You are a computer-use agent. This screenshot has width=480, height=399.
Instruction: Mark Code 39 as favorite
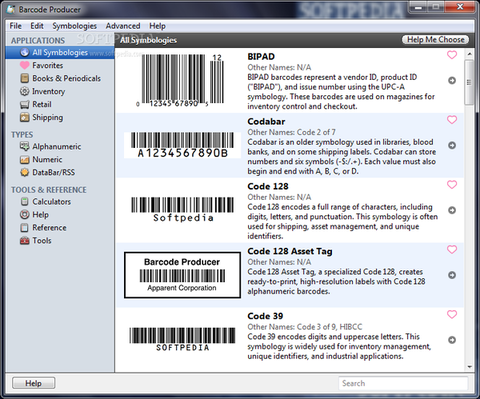452,314
